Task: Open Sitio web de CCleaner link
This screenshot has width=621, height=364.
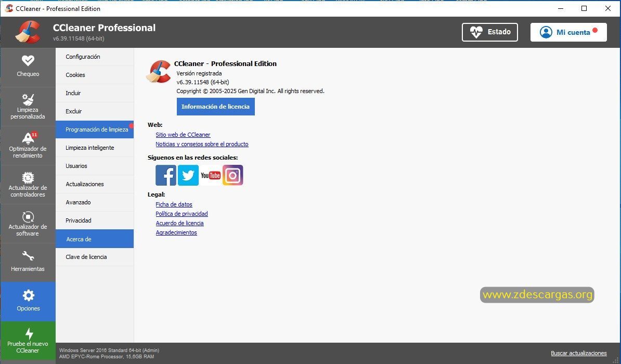Action: (183, 135)
